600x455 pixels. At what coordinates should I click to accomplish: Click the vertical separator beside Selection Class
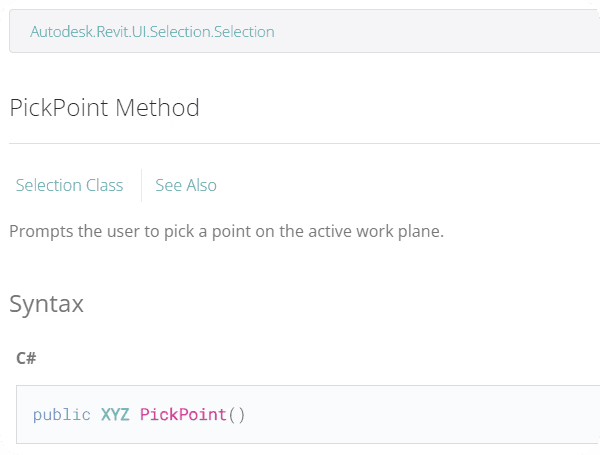point(142,185)
